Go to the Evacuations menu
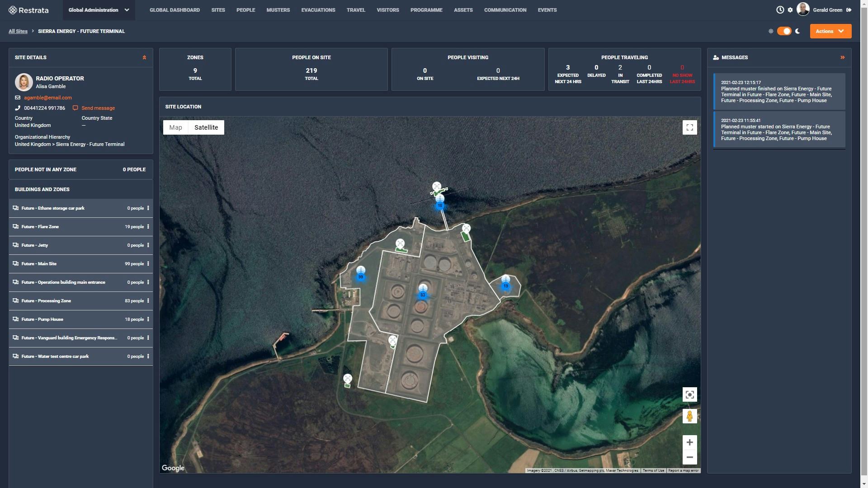868x488 pixels. pos(318,10)
